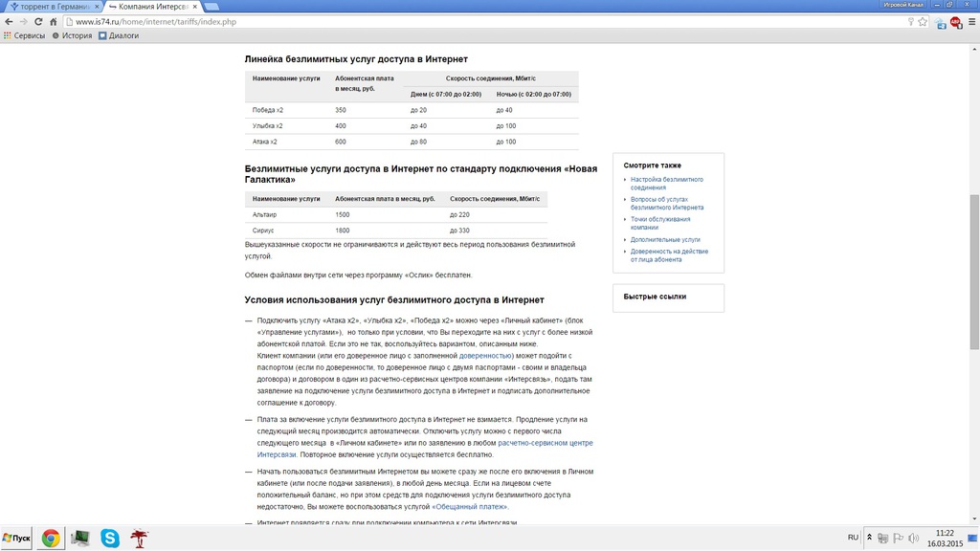The image size is (980, 551).
Task: Click the browser forward arrow
Action: pyautogui.click(x=24, y=22)
